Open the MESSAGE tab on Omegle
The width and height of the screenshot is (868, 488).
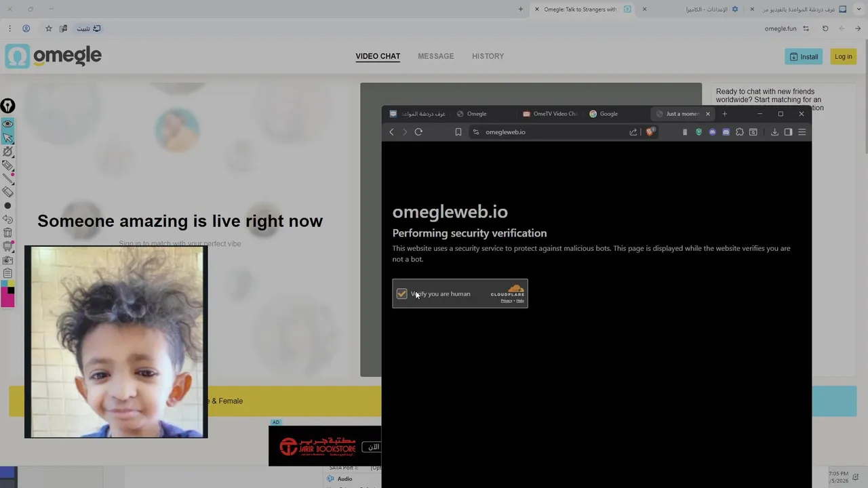(x=436, y=56)
